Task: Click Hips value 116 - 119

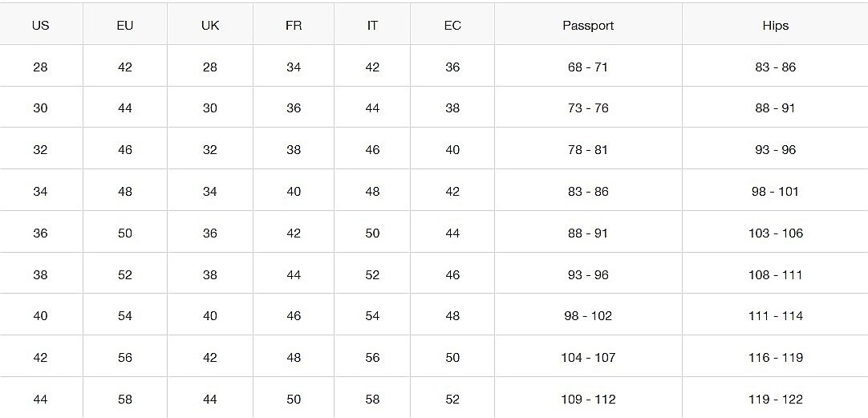Action: click(x=775, y=358)
